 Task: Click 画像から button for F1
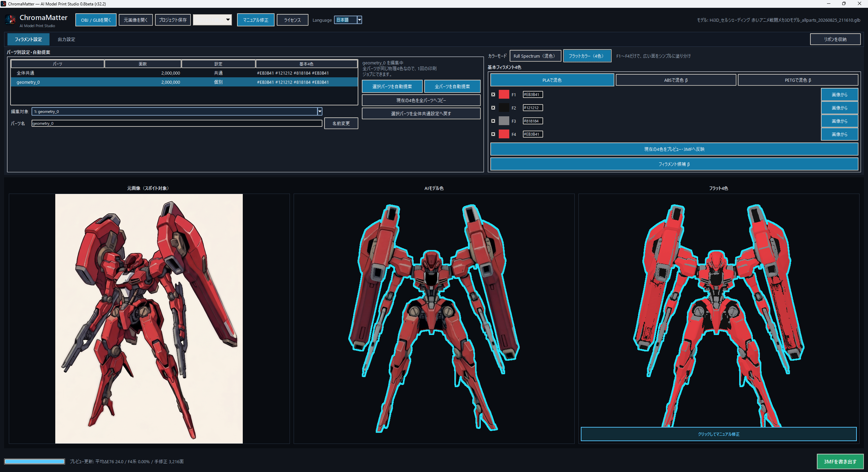(840, 95)
